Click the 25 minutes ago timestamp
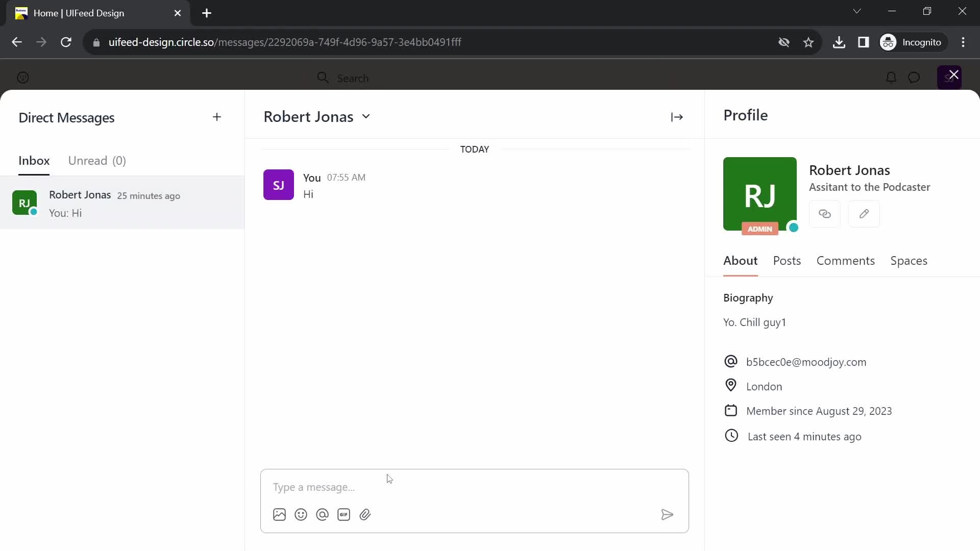The height and width of the screenshot is (551, 980). pos(149,196)
